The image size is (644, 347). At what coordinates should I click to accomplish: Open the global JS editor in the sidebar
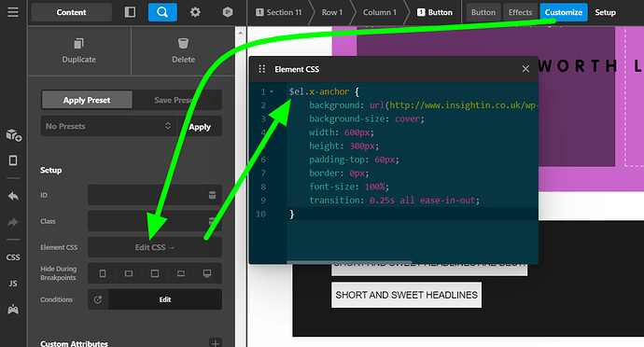tap(13, 284)
